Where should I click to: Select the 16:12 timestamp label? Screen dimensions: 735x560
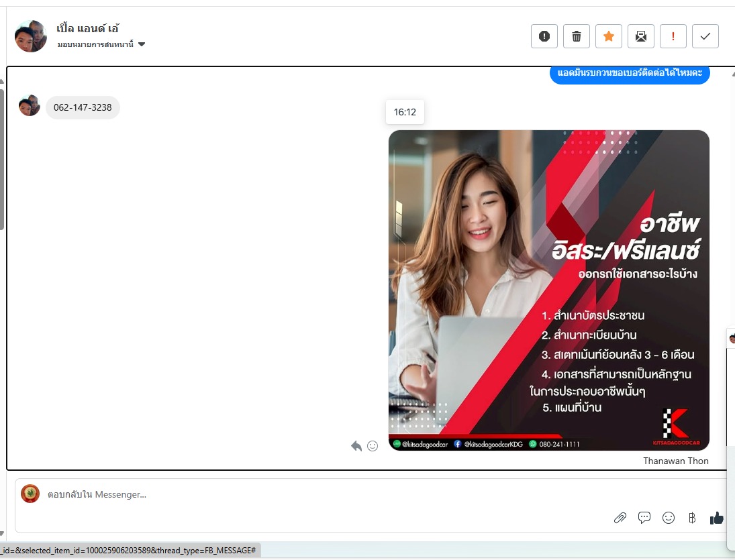click(x=405, y=112)
